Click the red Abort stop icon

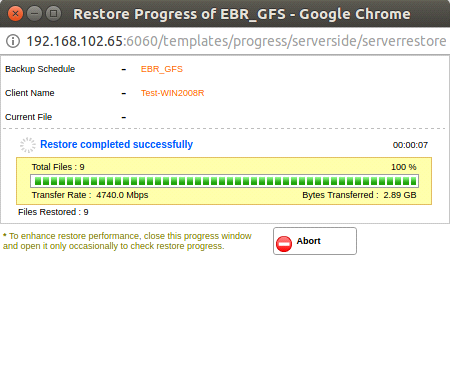click(x=284, y=244)
